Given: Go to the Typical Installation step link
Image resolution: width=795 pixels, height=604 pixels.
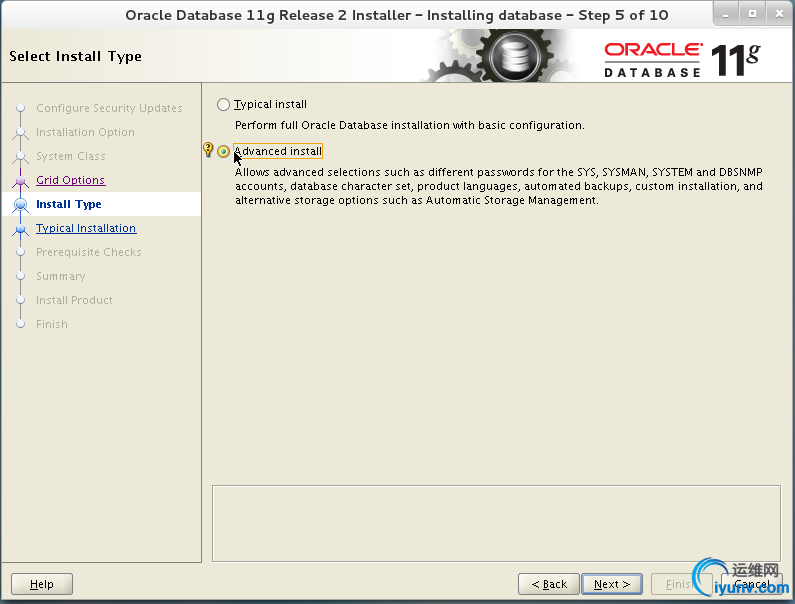Looking at the screenshot, I should (x=86, y=228).
